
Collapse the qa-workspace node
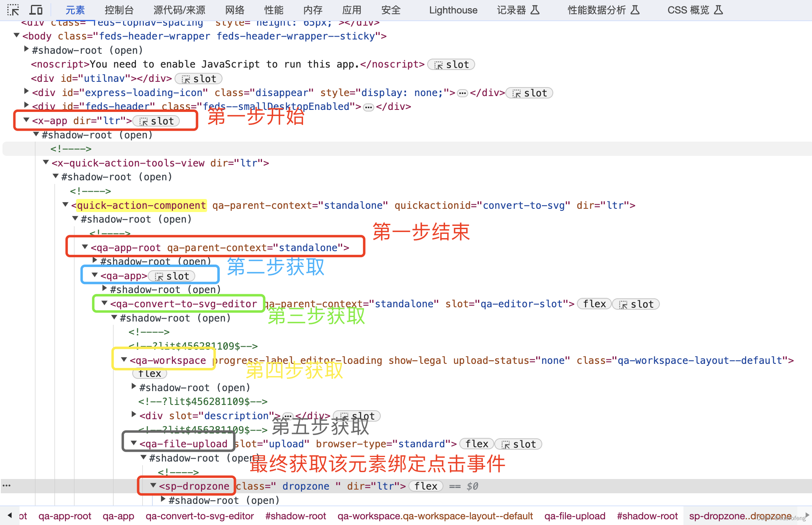[x=124, y=360]
